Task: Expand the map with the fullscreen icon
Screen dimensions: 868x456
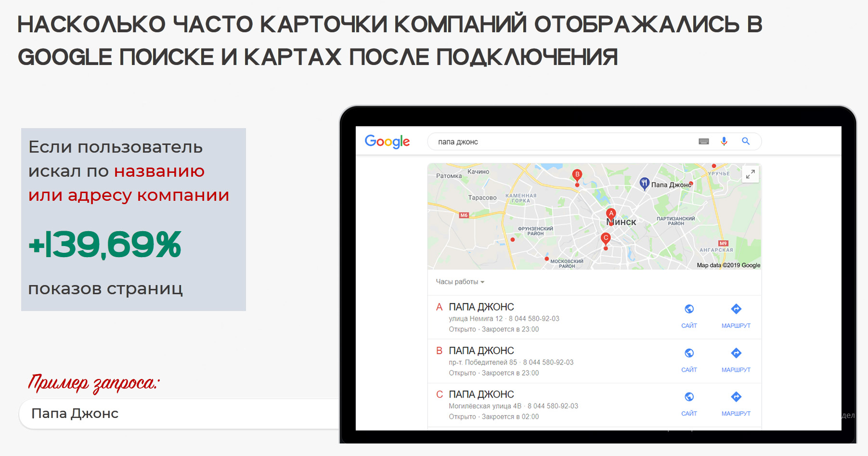Action: tap(750, 174)
